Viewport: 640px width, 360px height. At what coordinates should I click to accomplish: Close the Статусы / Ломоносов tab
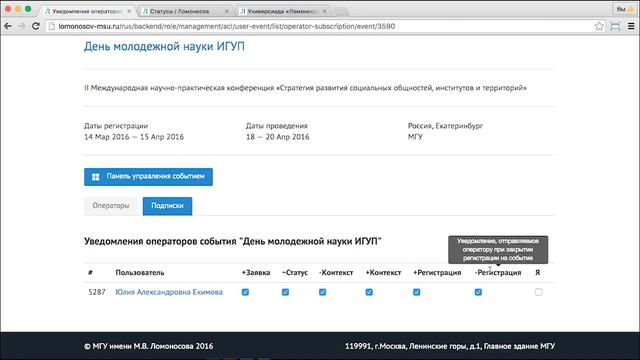(227, 11)
